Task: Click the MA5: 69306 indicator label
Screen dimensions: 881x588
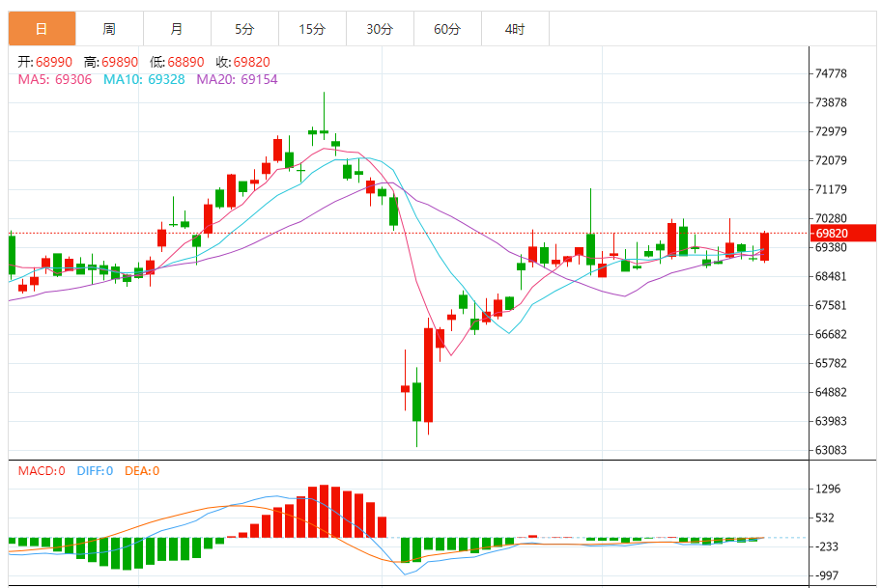Action: tap(55, 79)
